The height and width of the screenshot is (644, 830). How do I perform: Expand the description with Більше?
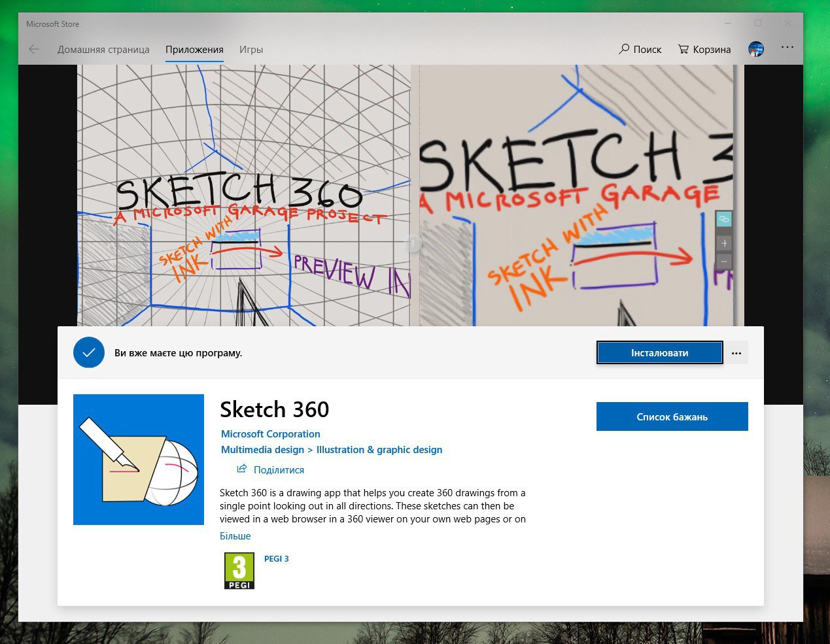coord(235,536)
